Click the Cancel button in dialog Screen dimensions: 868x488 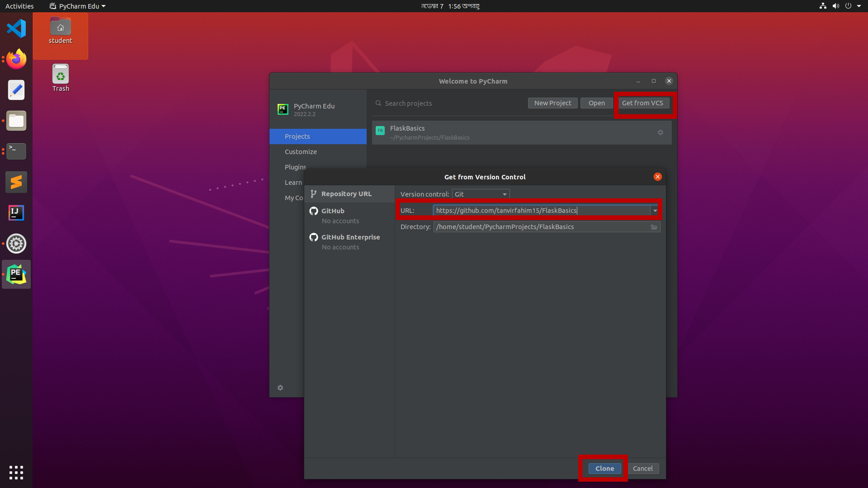coord(642,469)
